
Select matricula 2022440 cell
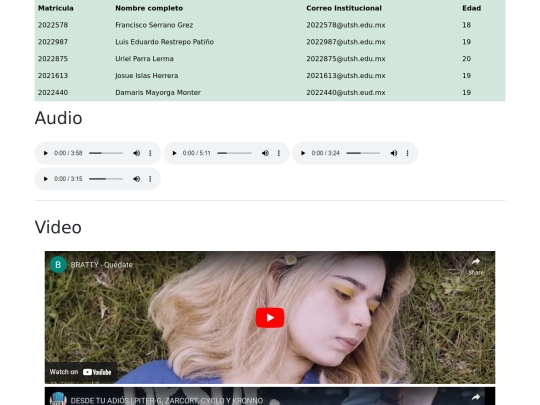[53, 93]
